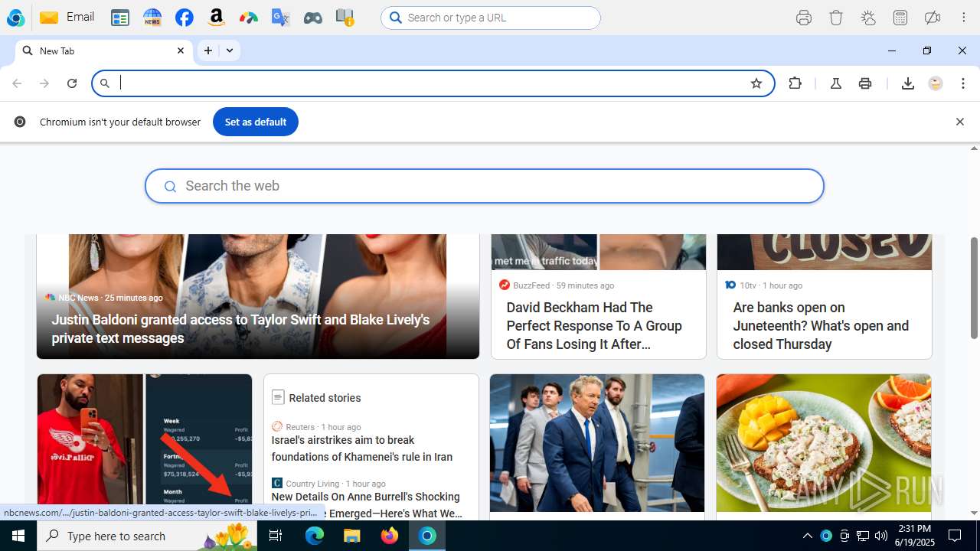Launch Firefox from the taskbar
Viewport: 980px width, 551px height.
[390, 536]
